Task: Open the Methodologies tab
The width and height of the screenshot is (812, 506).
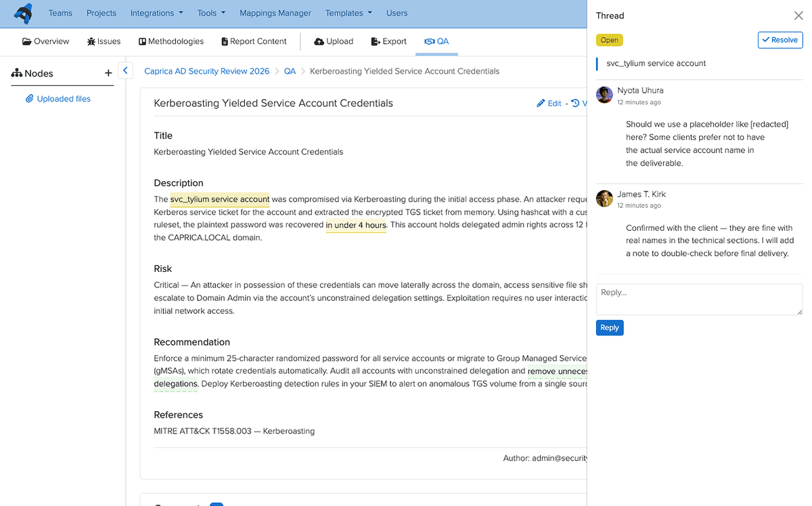Action: (x=171, y=41)
